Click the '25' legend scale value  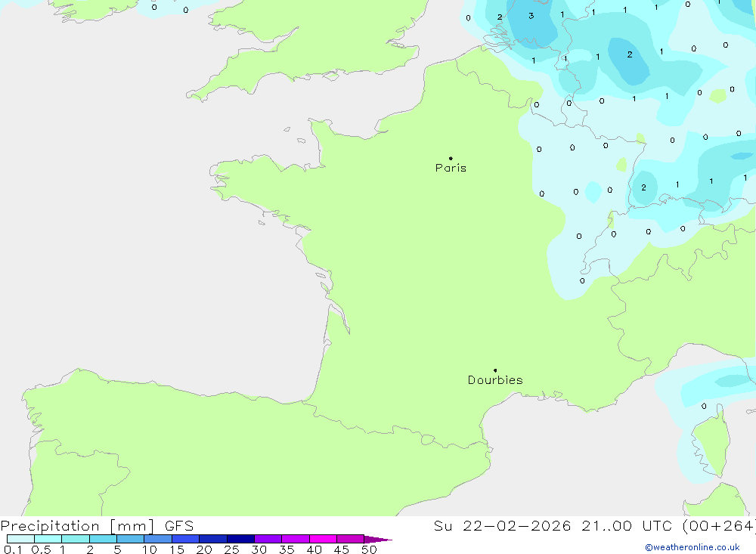231,549
